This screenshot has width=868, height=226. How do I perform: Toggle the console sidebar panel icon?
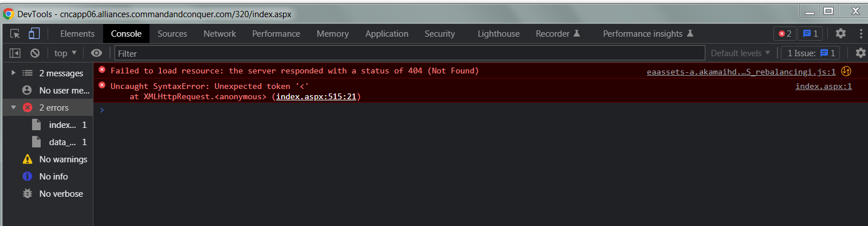[x=15, y=53]
